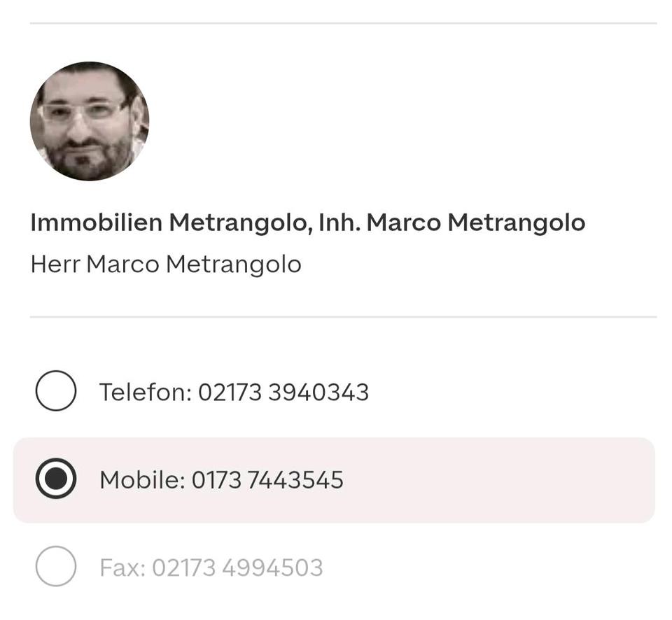Image resolution: width=672 pixels, height=620 pixels.
Task: Click the word "Immobilien" in the heading
Action: click(x=96, y=223)
